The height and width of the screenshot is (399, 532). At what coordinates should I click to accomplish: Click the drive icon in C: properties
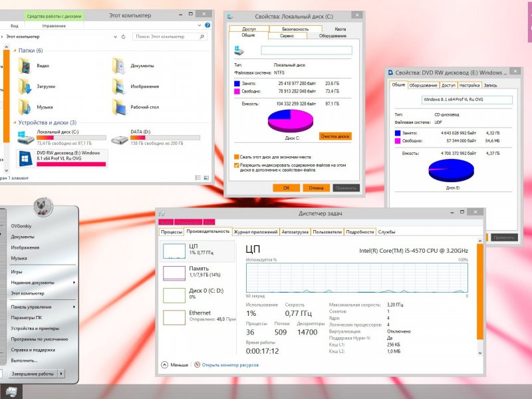pyautogui.click(x=239, y=51)
